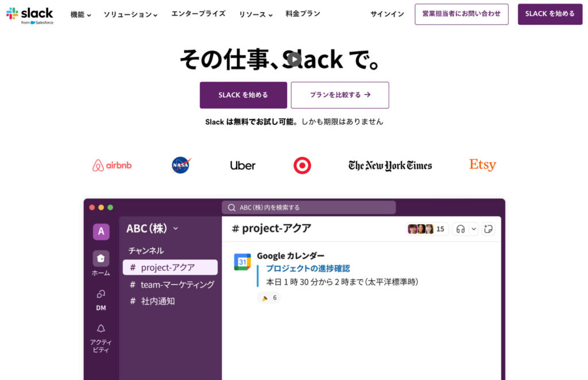
Task: Open the プロジェクトの進捗確認 link
Action: (308, 268)
